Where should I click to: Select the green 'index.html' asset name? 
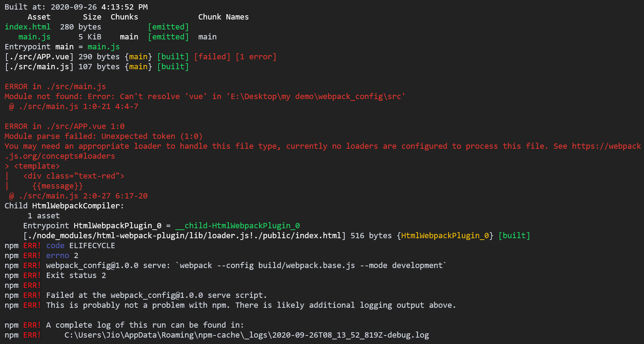pos(28,27)
